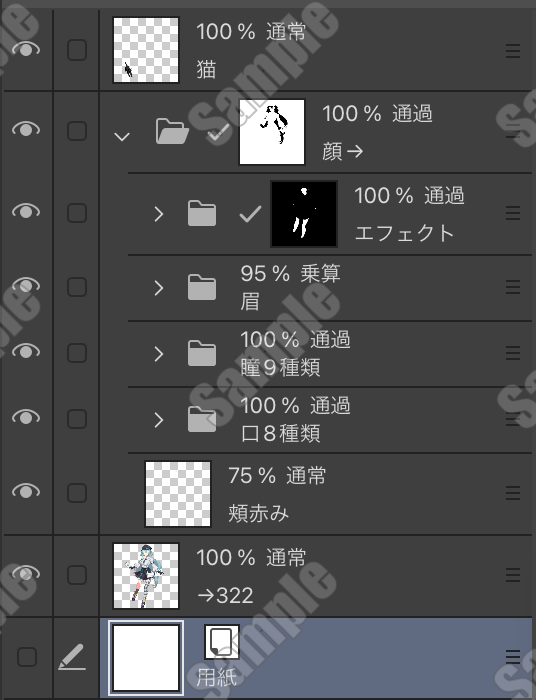The width and height of the screenshot is (536, 700).
Task: Expand the 瞳9種類 folder
Action: 159,354
